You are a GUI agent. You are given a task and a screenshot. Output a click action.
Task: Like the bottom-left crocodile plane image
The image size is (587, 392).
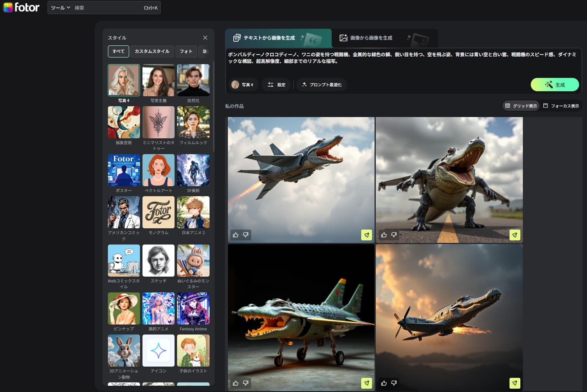[x=236, y=383]
